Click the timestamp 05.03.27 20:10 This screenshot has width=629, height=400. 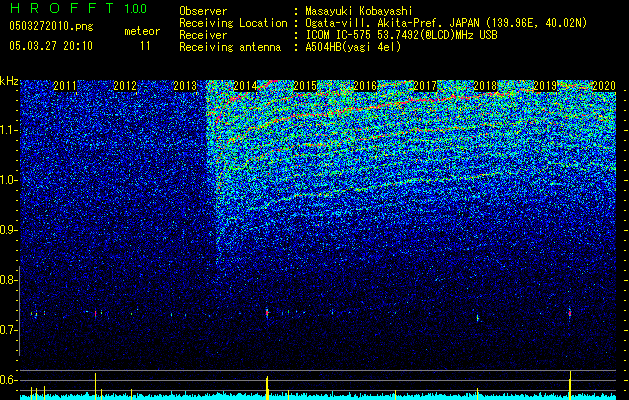(x=51, y=46)
